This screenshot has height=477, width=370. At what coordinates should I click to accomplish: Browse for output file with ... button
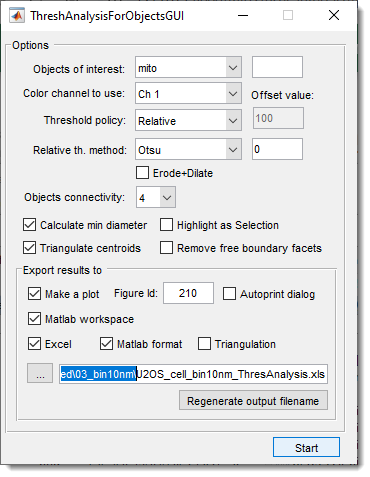pos(40,373)
